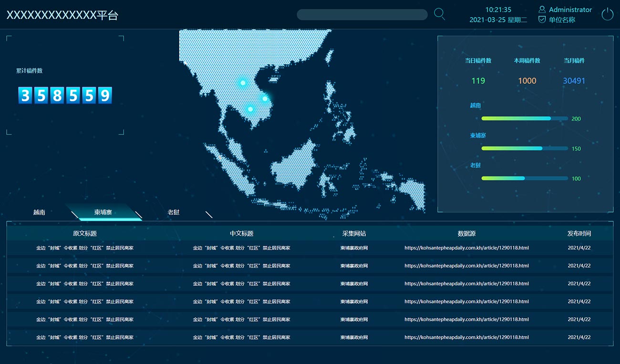Screen dimensions: 620x364
Task: Click the 累计稿件数 digit counter
Action: click(65, 95)
